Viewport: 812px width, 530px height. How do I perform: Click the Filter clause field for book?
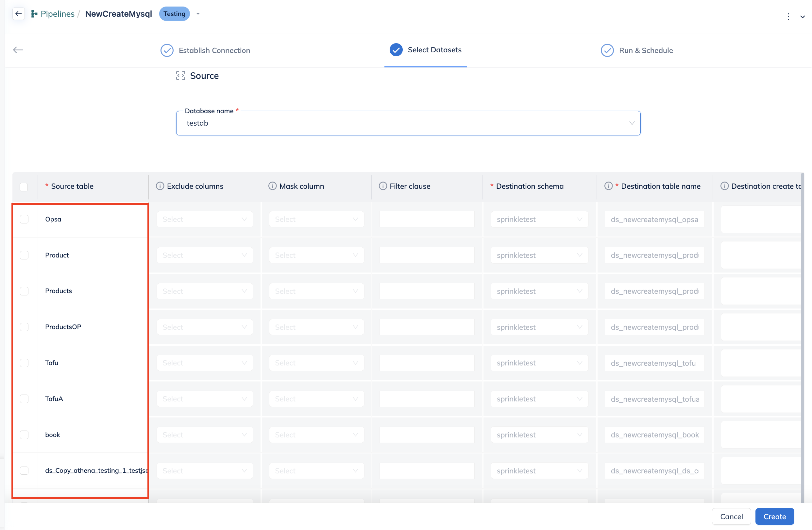[427, 435]
